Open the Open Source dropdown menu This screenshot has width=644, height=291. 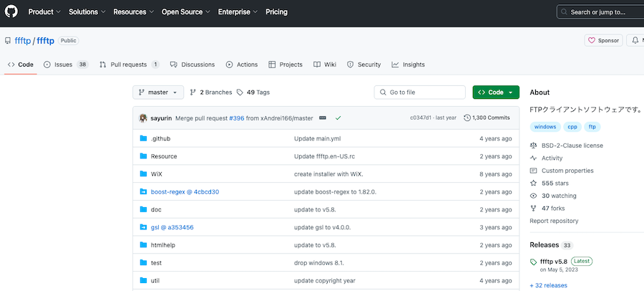[x=185, y=12]
